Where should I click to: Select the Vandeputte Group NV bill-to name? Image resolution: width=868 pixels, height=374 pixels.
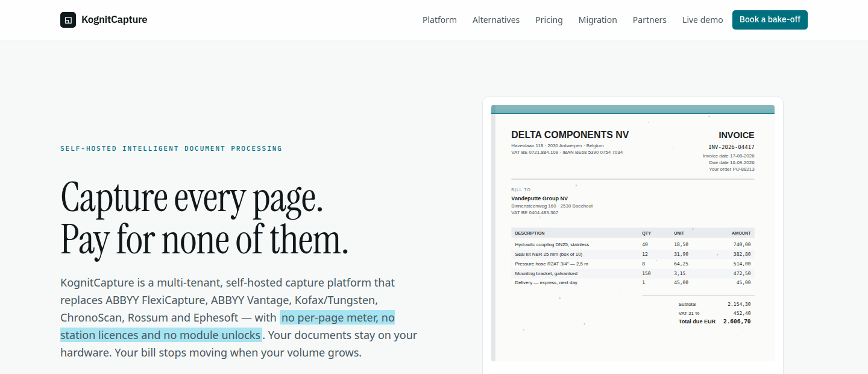pos(539,198)
